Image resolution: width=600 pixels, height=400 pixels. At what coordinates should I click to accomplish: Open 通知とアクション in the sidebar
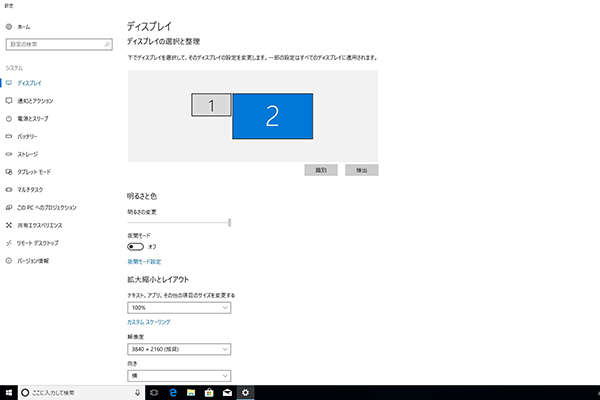pyautogui.click(x=35, y=101)
